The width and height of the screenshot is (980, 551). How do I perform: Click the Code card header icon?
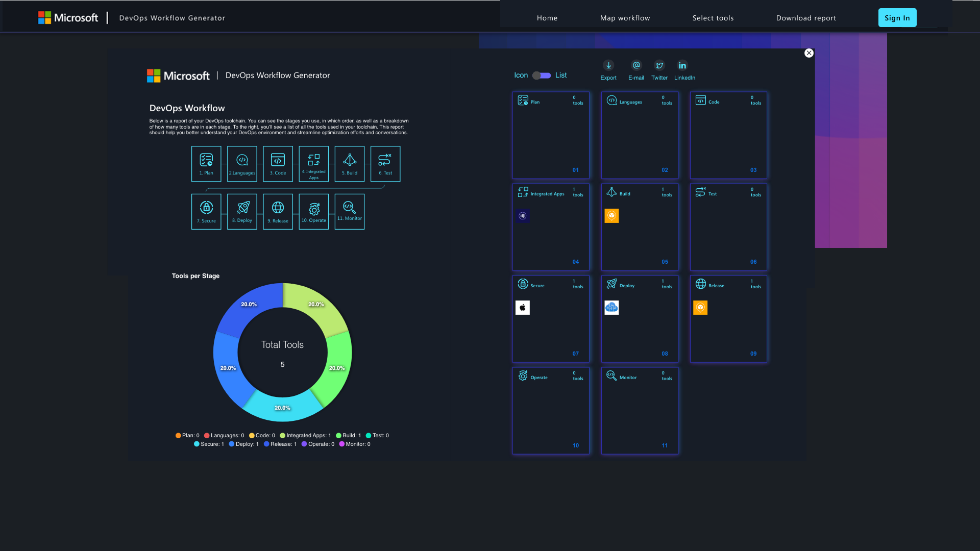[701, 100]
